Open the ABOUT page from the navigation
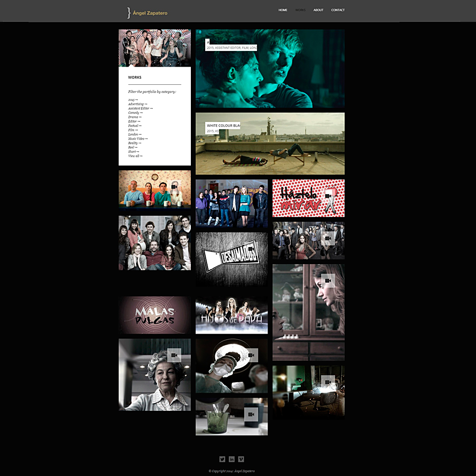 [x=318, y=10]
